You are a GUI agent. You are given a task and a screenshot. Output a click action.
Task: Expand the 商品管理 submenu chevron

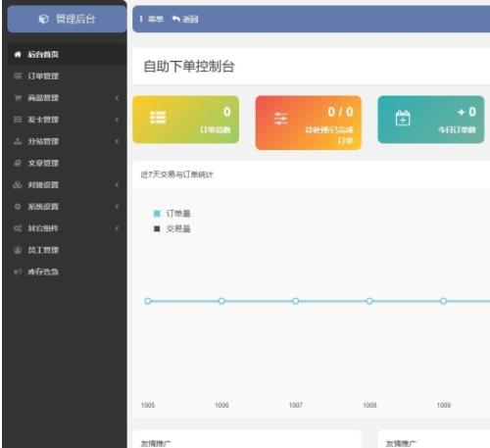pos(117,98)
